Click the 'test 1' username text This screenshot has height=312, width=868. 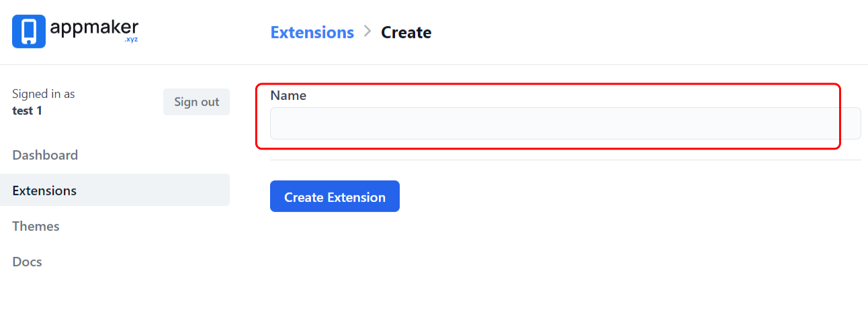tap(28, 111)
